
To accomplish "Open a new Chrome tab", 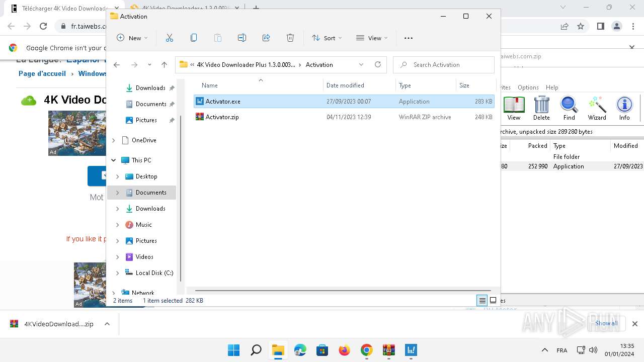I will [x=256, y=8].
